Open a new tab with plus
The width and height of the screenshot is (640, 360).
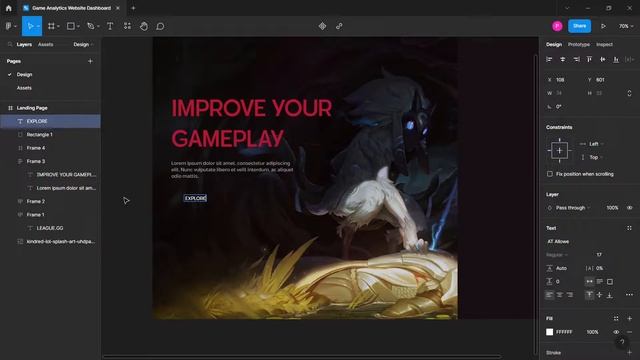[133, 8]
